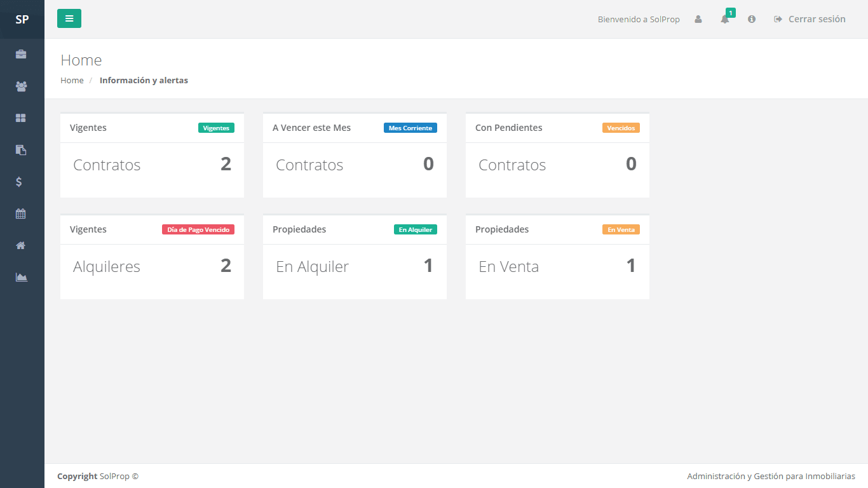The height and width of the screenshot is (488, 868).
Task: Toggle the sidebar with the hamburger button
Action: point(69,18)
